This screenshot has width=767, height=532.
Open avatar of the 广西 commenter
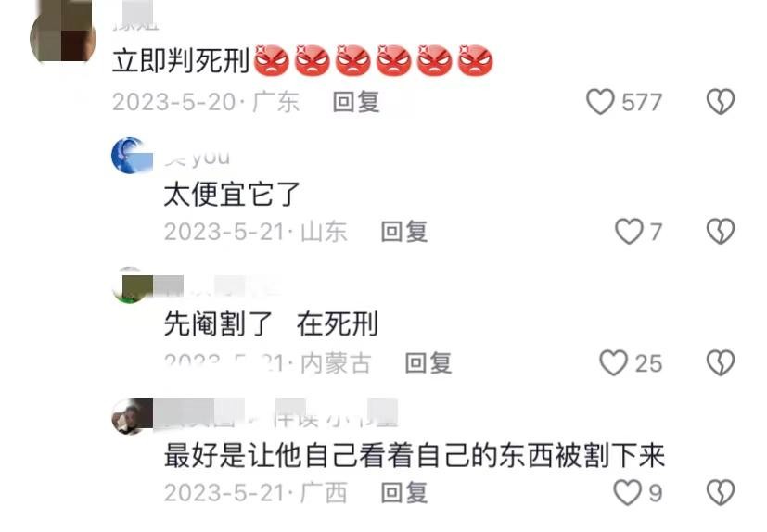click(x=130, y=416)
